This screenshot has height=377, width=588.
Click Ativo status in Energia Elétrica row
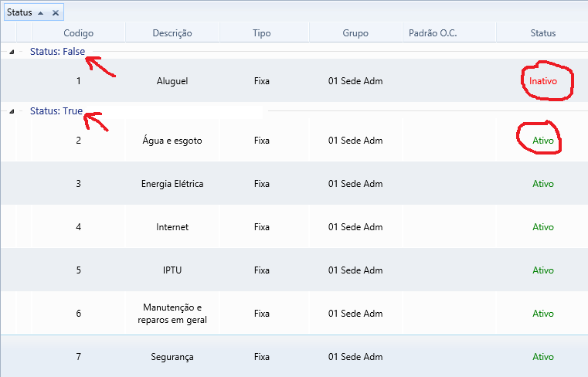click(543, 184)
